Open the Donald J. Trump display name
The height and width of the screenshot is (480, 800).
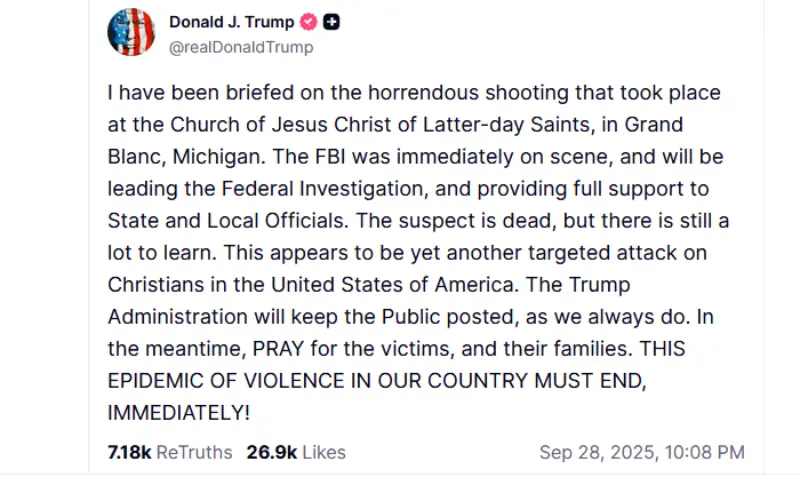pyautogui.click(x=233, y=22)
